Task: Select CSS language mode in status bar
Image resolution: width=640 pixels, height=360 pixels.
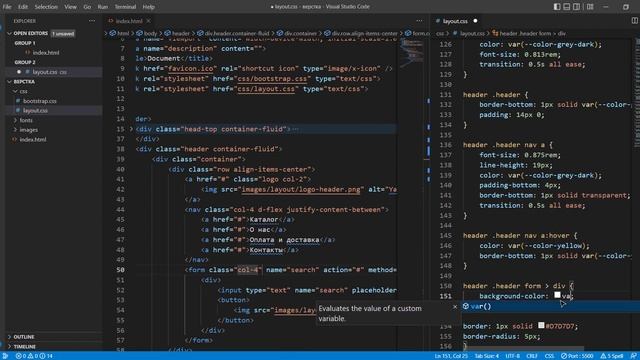Action: 549,356
